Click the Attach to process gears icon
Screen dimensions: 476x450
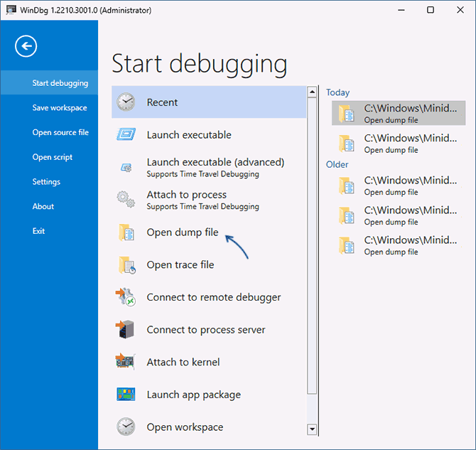[126, 200]
